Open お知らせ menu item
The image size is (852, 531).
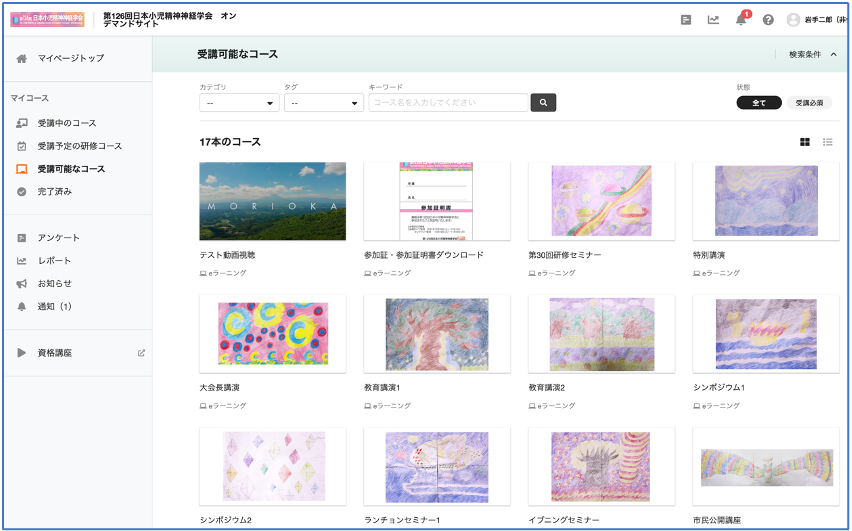pyautogui.click(x=54, y=284)
